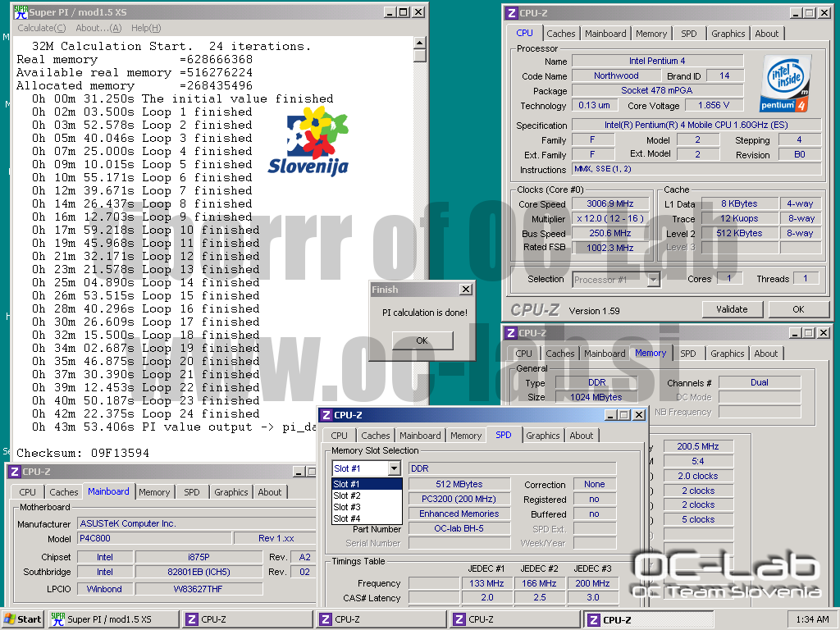Click OK in the Finish dialog
Image resolution: width=840 pixels, height=630 pixels.
click(422, 340)
